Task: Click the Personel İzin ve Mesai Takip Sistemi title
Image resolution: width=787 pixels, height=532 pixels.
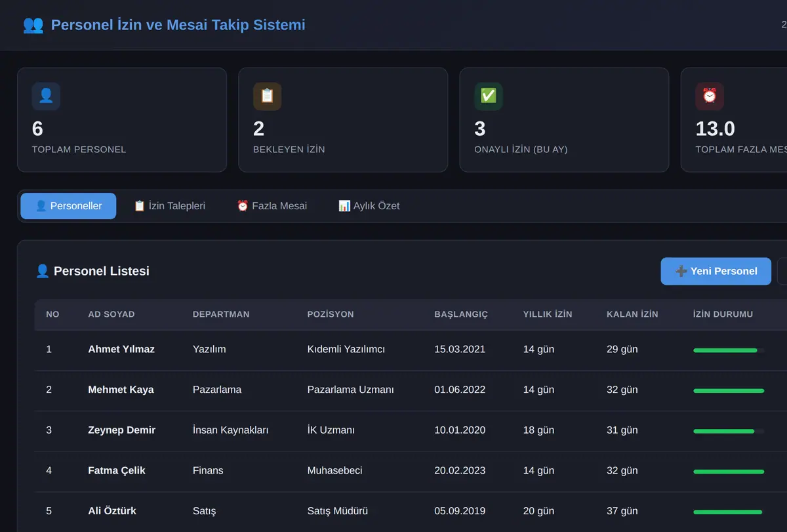Action: (178, 25)
